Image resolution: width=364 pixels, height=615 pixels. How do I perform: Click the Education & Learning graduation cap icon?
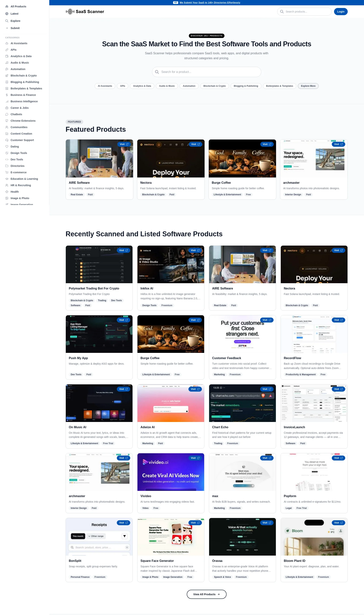(x=7, y=179)
